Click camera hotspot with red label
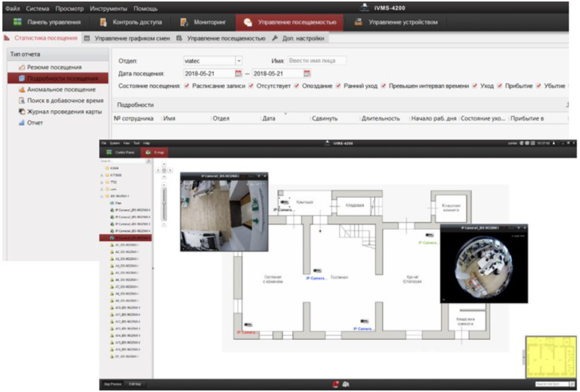The height and width of the screenshot is (392, 580). tap(248, 325)
